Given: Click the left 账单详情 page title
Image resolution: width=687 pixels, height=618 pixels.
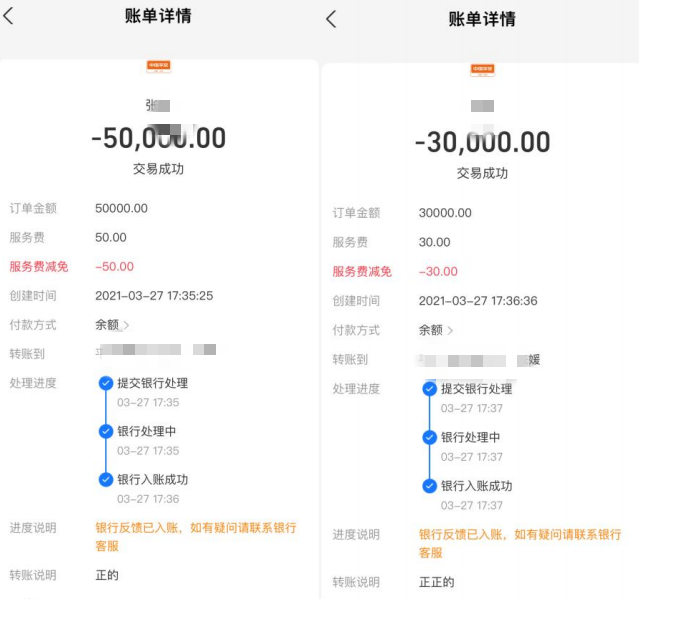Looking at the screenshot, I should point(158,16).
